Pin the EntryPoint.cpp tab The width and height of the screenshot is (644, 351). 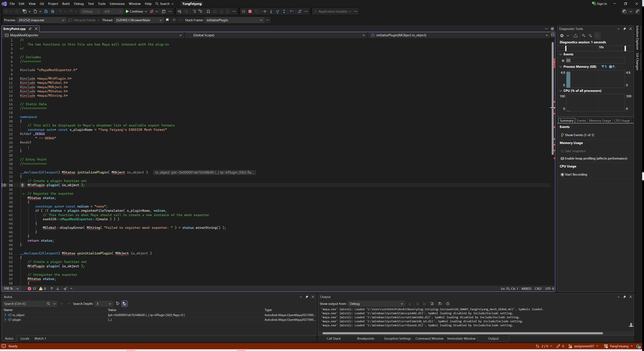click(x=30, y=29)
